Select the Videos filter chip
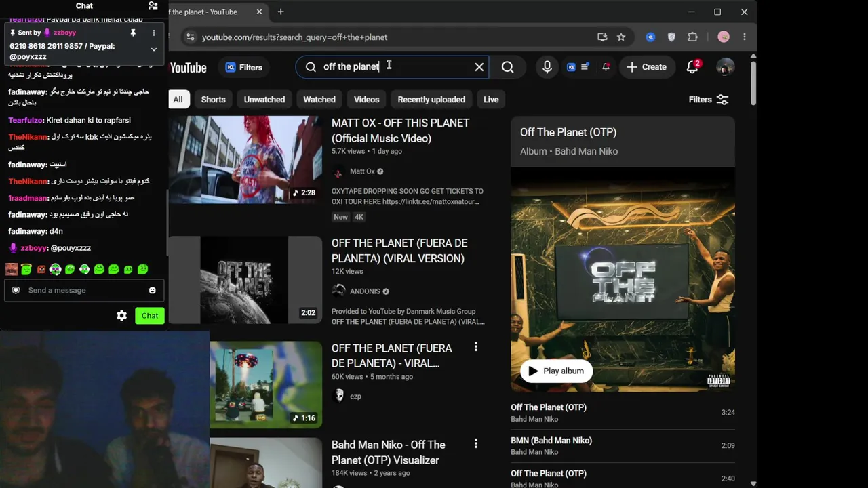 click(366, 100)
